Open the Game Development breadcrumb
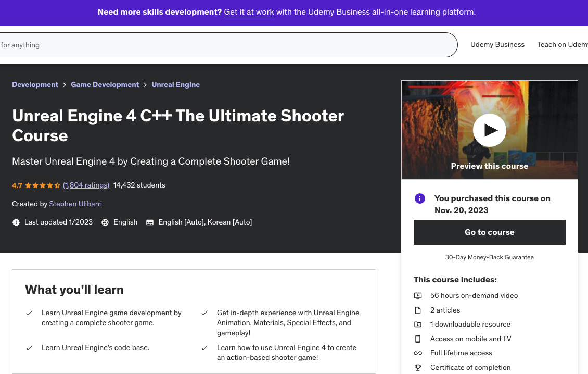The image size is (588, 374). (x=105, y=84)
